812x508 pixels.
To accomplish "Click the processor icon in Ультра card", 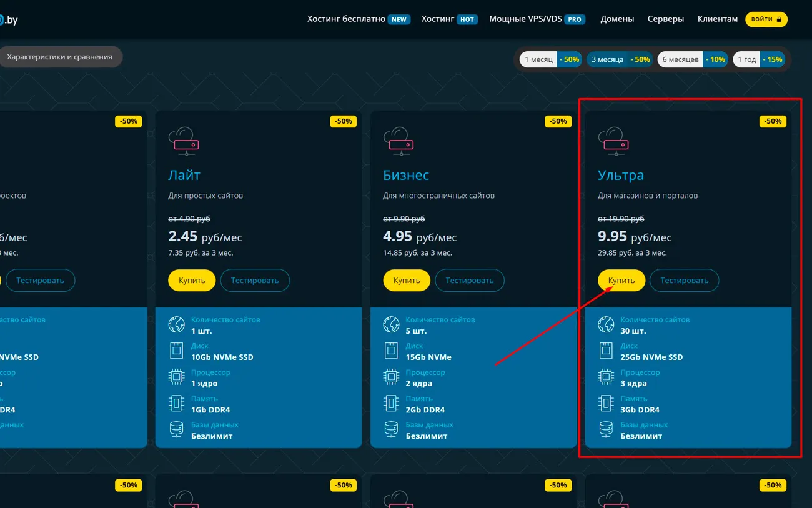I will click(x=607, y=377).
